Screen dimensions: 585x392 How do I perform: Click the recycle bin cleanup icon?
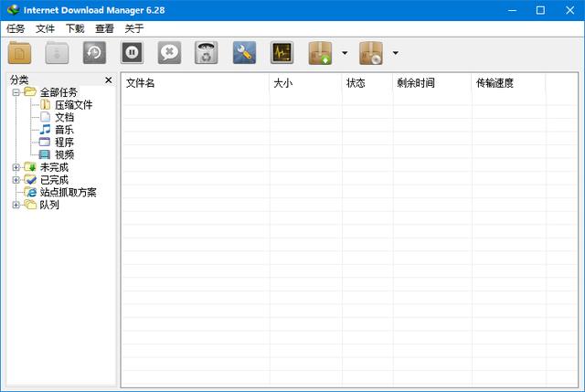(207, 53)
